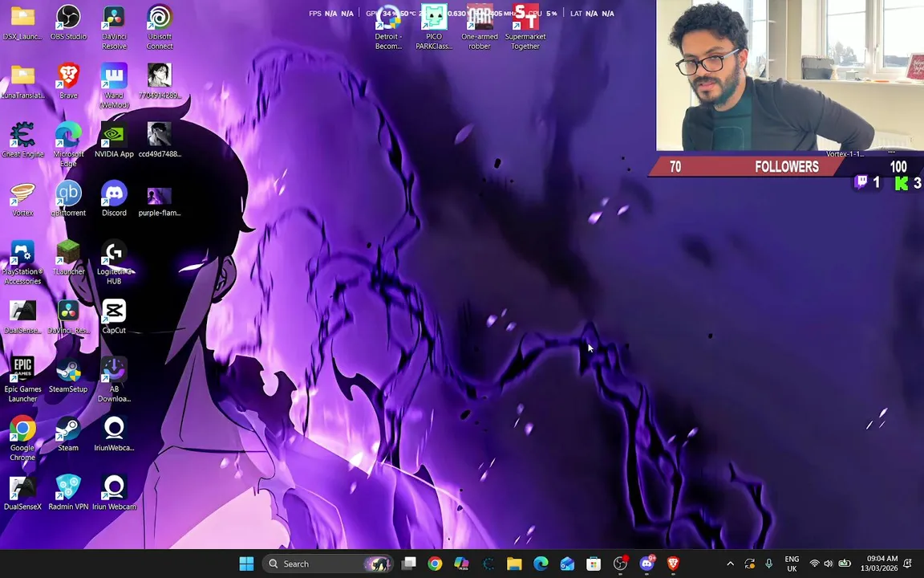This screenshot has height=578, width=924.
Task: Click the microphone tray icon
Action: (x=768, y=564)
